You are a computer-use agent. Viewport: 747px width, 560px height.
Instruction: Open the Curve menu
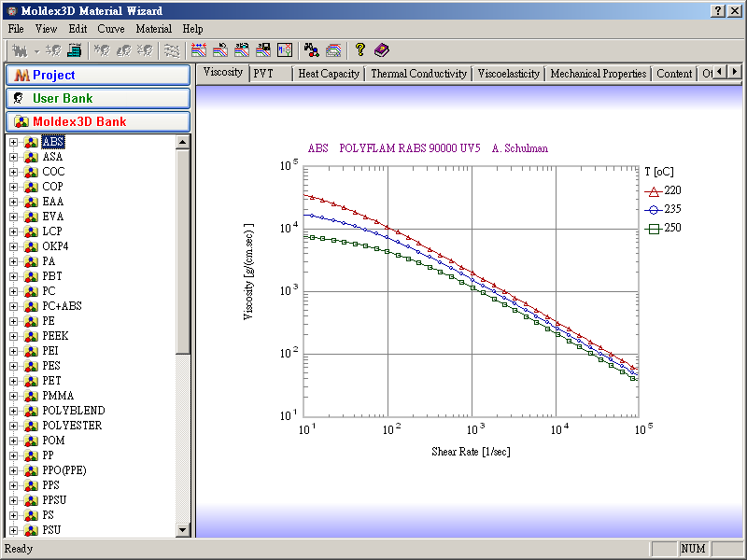point(111,29)
